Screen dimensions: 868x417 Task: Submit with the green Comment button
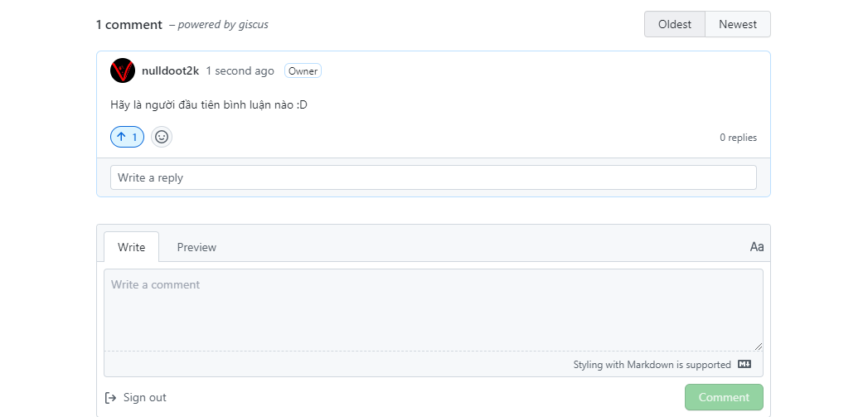(724, 397)
